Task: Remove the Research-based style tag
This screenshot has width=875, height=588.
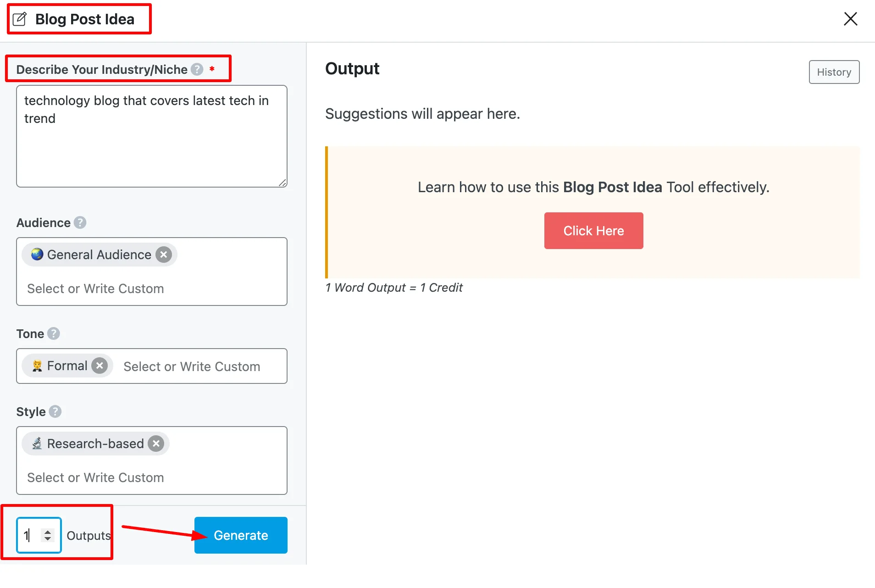Action: 156,444
